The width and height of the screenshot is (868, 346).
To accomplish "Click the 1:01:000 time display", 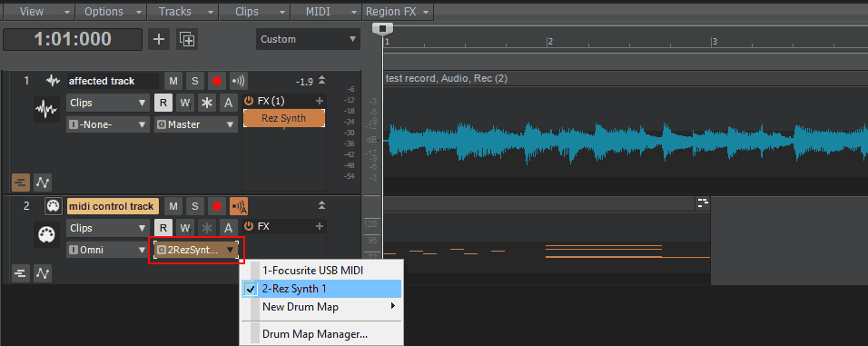I will point(73,39).
